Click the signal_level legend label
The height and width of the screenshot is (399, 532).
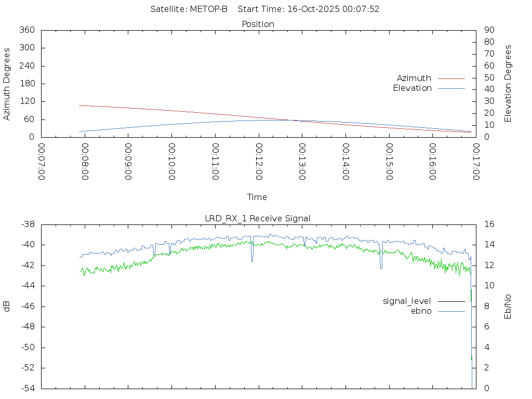406,301
